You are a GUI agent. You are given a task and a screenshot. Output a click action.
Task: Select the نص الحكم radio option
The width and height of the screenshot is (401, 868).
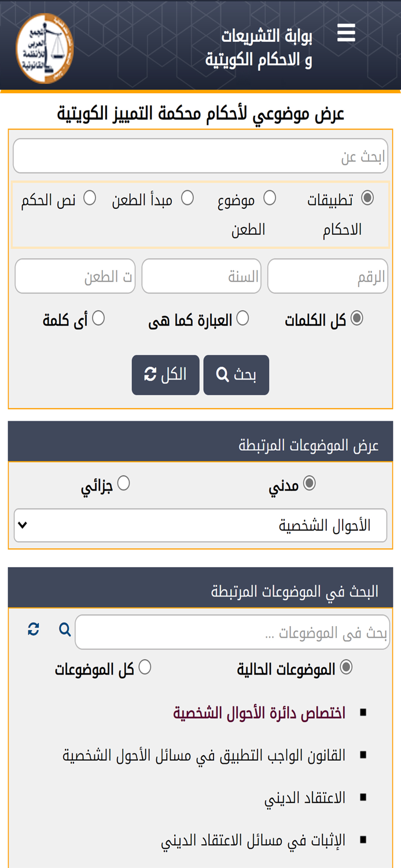(91, 197)
